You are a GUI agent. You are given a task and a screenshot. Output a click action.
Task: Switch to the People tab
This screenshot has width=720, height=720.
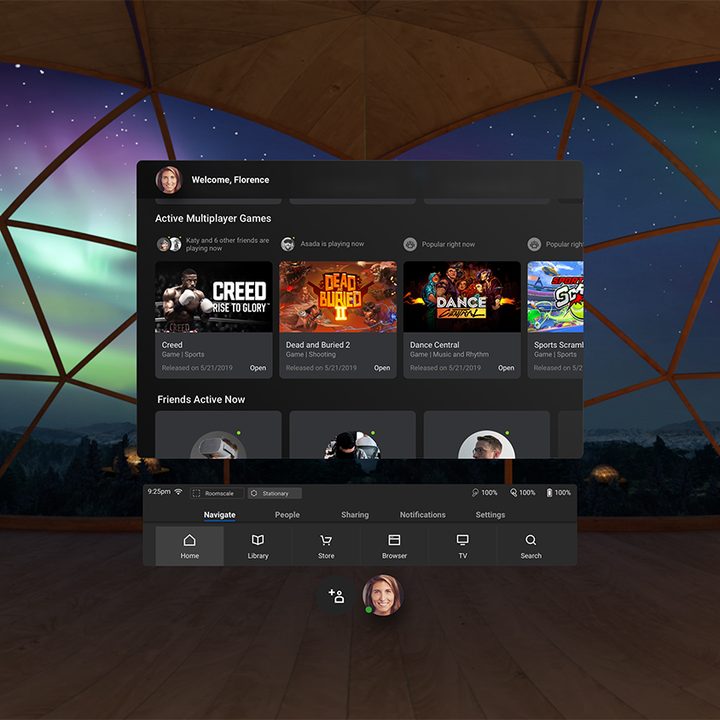[x=287, y=515]
